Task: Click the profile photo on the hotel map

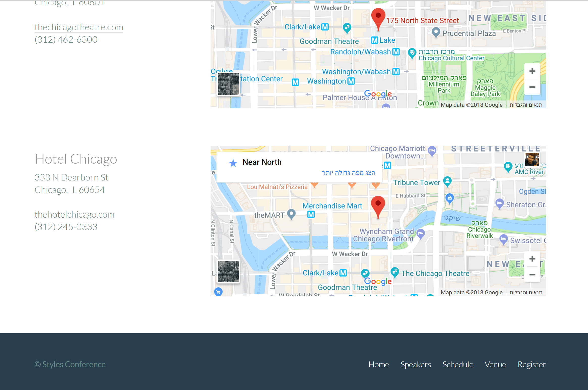Action: pyautogui.click(x=532, y=160)
